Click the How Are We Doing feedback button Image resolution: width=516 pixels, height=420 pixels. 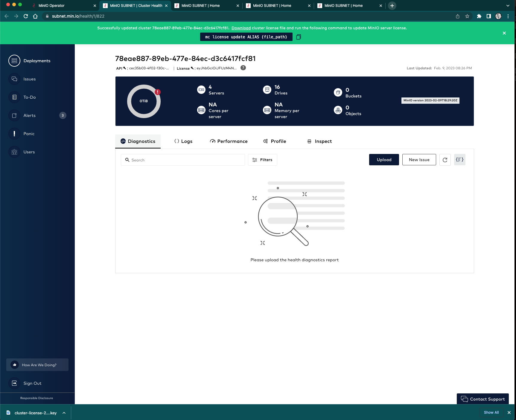tap(37, 365)
